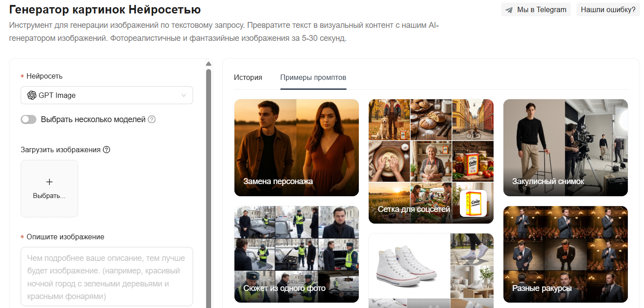
Task: Open the Замена персонажа example
Action: point(296,147)
